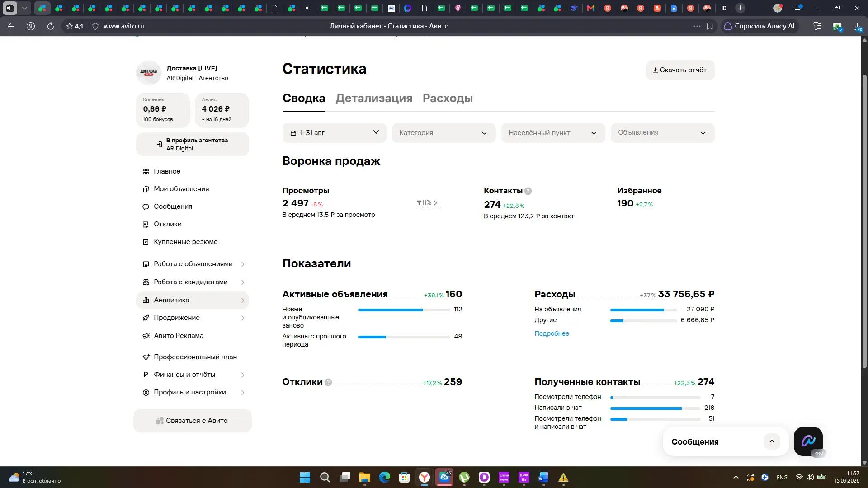Image resolution: width=868 pixels, height=488 pixels.
Task: Open Yandex Browser taskbar icon
Action: coord(424,477)
